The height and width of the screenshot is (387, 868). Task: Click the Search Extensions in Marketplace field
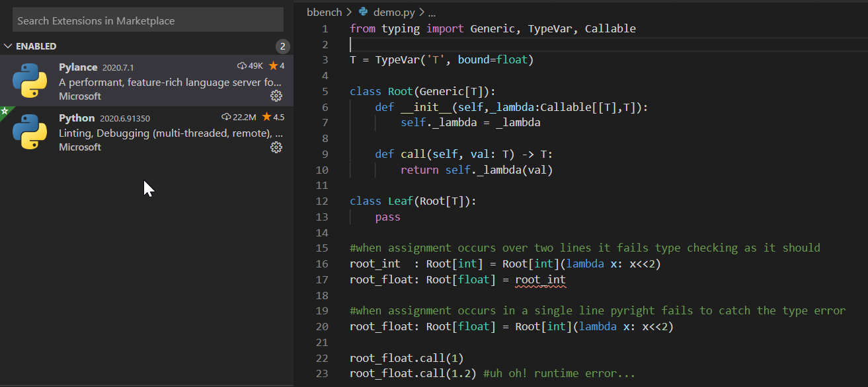click(147, 20)
